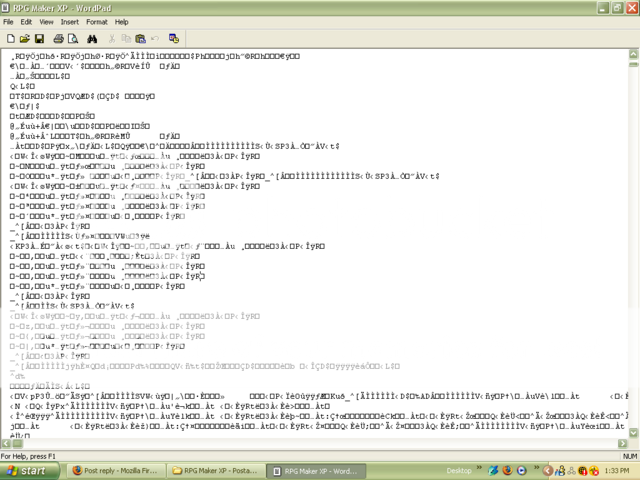
Task: Click the Paste clipboard icon
Action: tap(139, 37)
